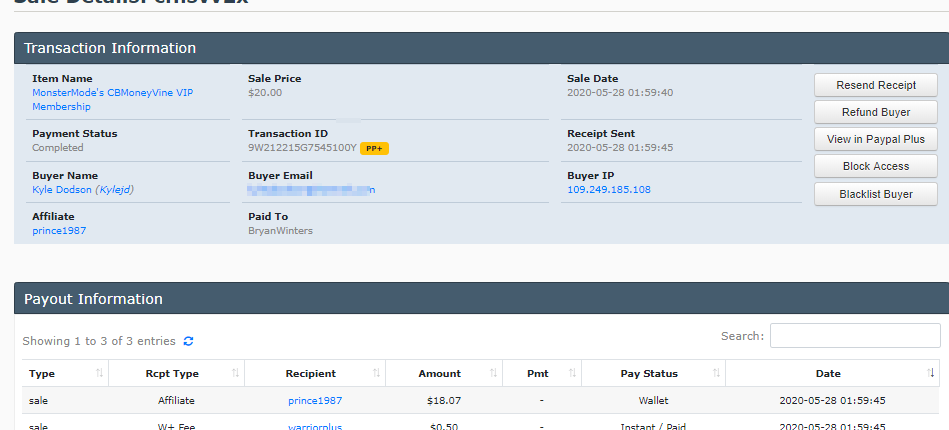Click the Blacklist Buyer button
The image size is (949, 430).
pyautogui.click(x=876, y=194)
